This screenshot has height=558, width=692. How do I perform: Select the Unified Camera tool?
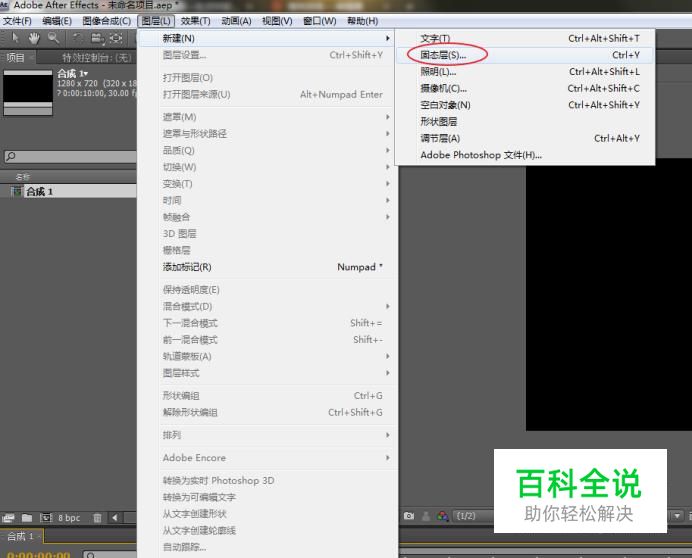pyautogui.click(x=97, y=38)
